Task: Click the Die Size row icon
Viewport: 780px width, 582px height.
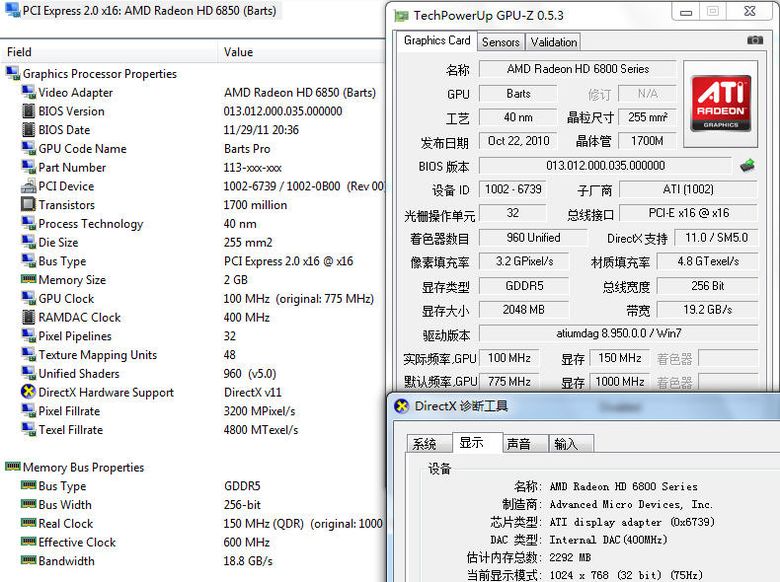Action: click(x=28, y=242)
